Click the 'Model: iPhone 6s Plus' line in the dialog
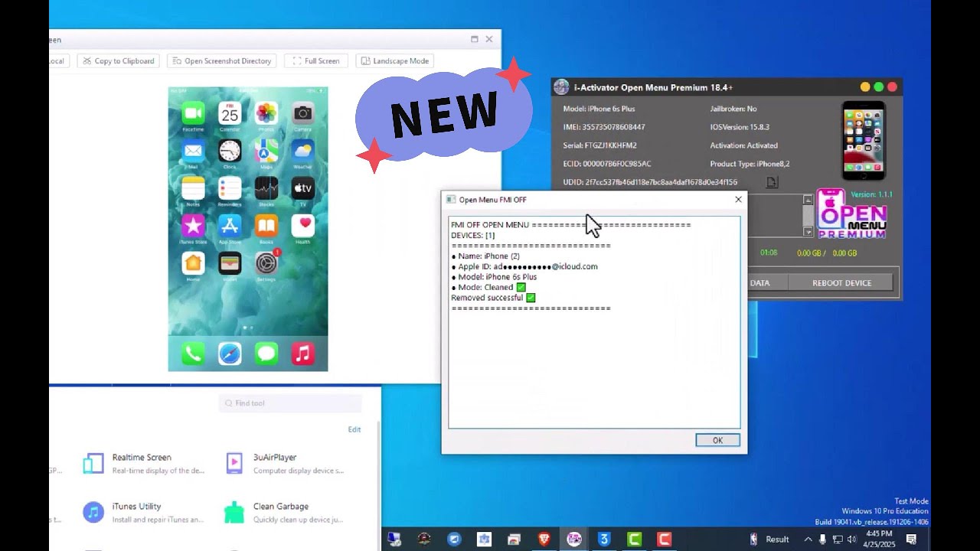This screenshot has width=980, height=551. (497, 277)
